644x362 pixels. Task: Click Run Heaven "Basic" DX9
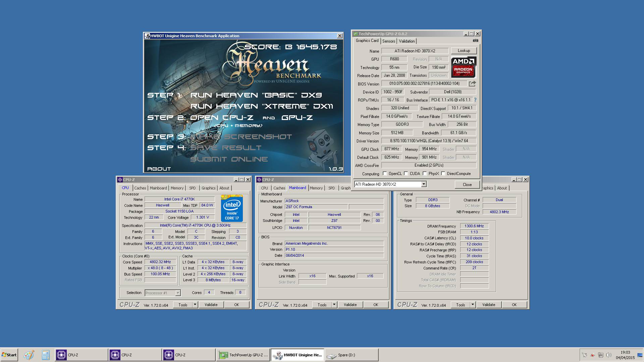pyautogui.click(x=256, y=95)
